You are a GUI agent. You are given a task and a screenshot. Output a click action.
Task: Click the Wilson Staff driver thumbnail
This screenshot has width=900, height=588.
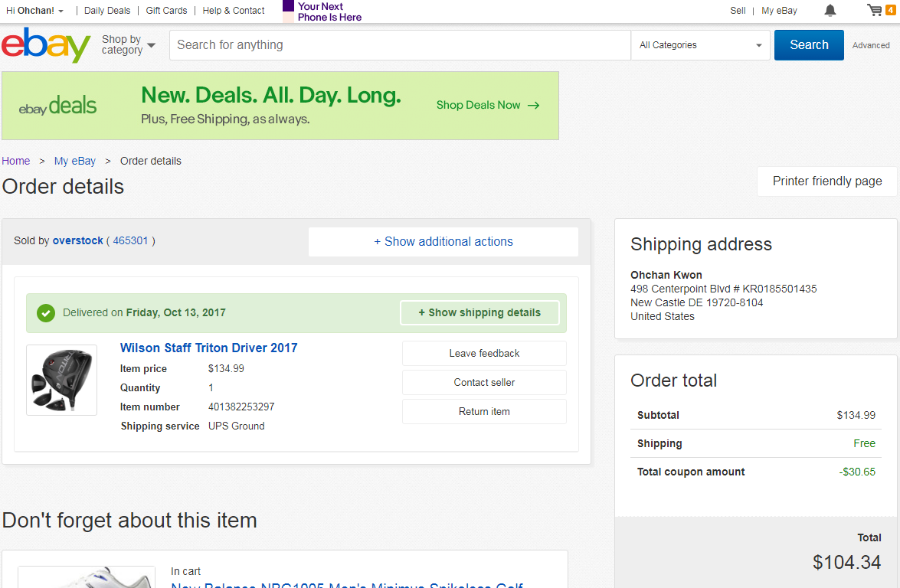point(61,380)
